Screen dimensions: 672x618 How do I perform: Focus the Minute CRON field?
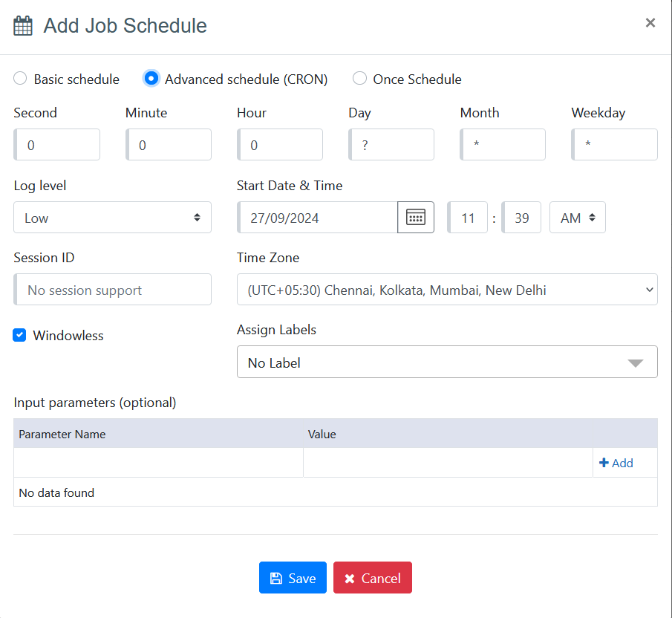pyautogui.click(x=169, y=145)
